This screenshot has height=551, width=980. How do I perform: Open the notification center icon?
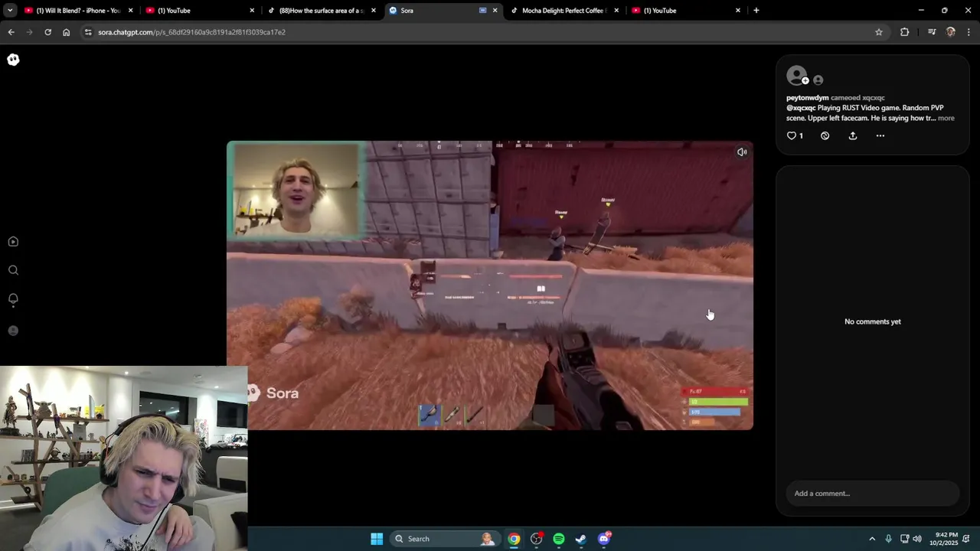click(967, 539)
